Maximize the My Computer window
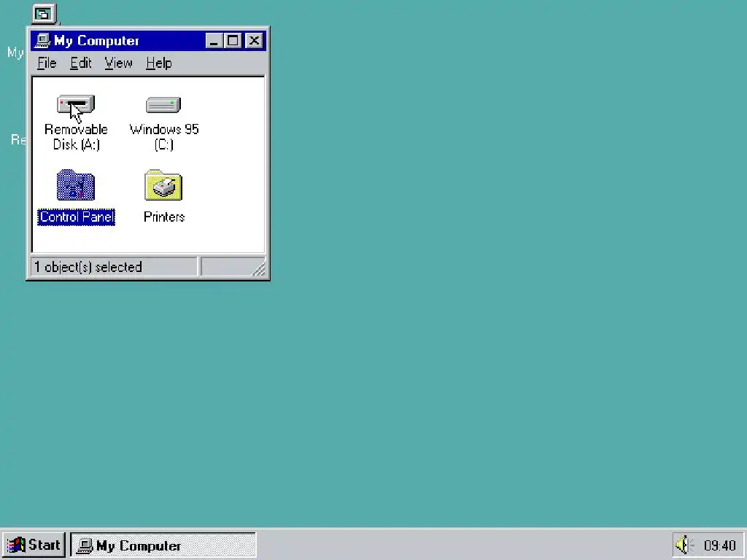The image size is (747, 560). click(233, 41)
